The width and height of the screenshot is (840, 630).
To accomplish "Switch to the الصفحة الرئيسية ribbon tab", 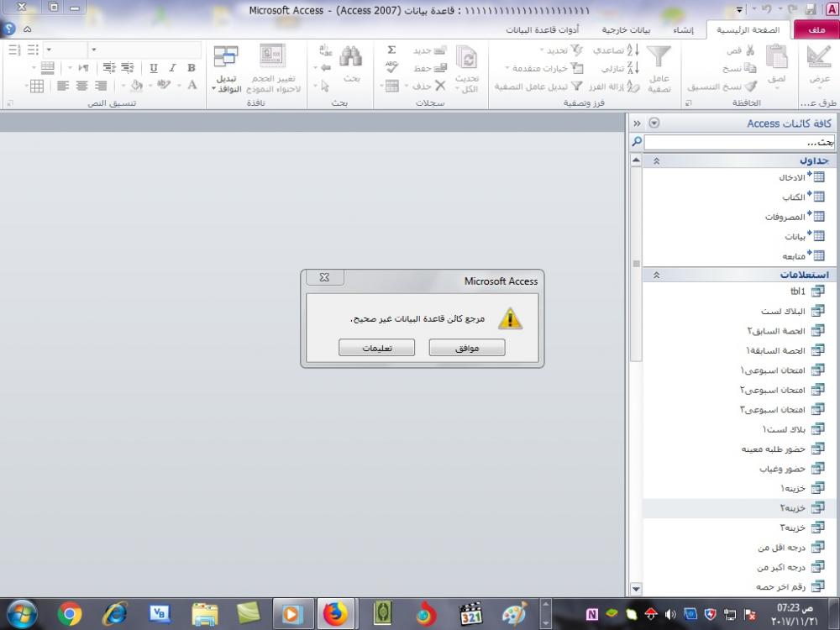I will pyautogui.click(x=748, y=29).
